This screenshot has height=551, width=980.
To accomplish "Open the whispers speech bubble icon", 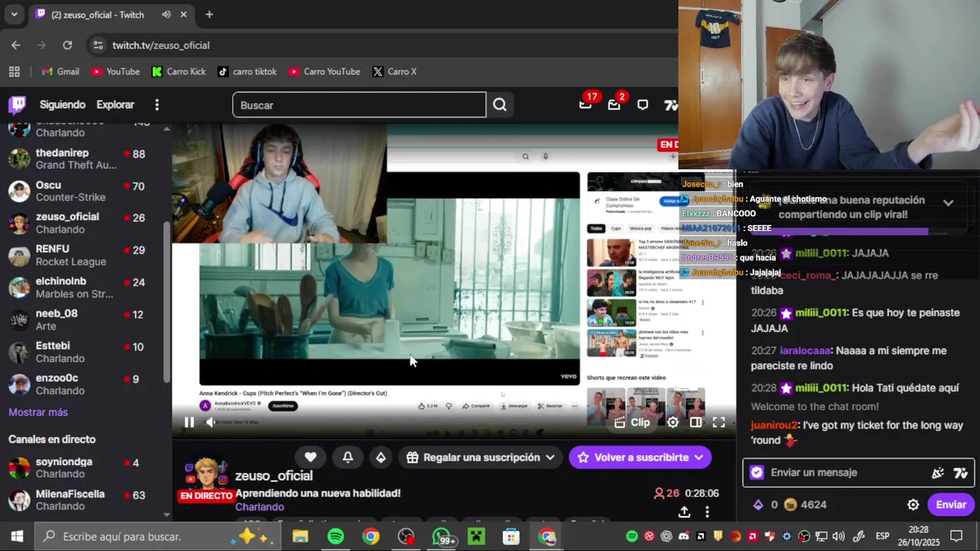I will coord(643,105).
